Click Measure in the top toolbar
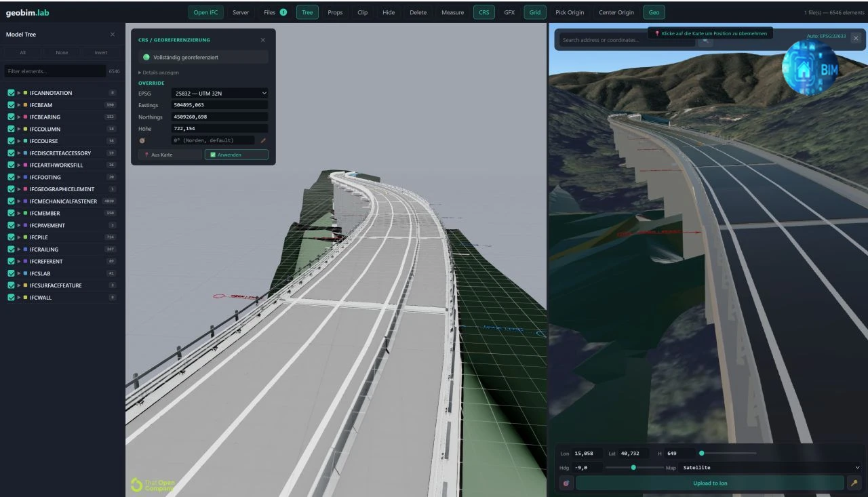The width and height of the screenshot is (868, 497). (452, 12)
